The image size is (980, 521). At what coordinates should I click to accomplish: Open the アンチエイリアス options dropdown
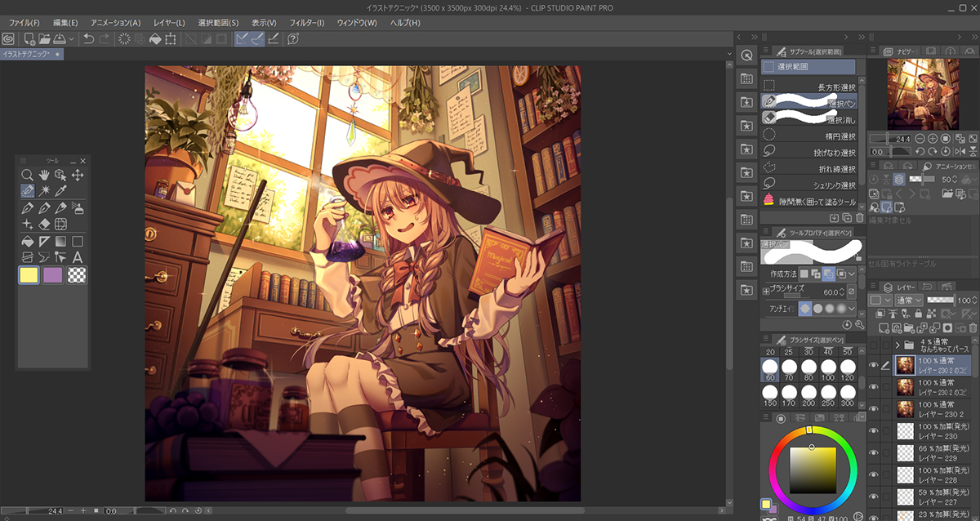coord(853,309)
